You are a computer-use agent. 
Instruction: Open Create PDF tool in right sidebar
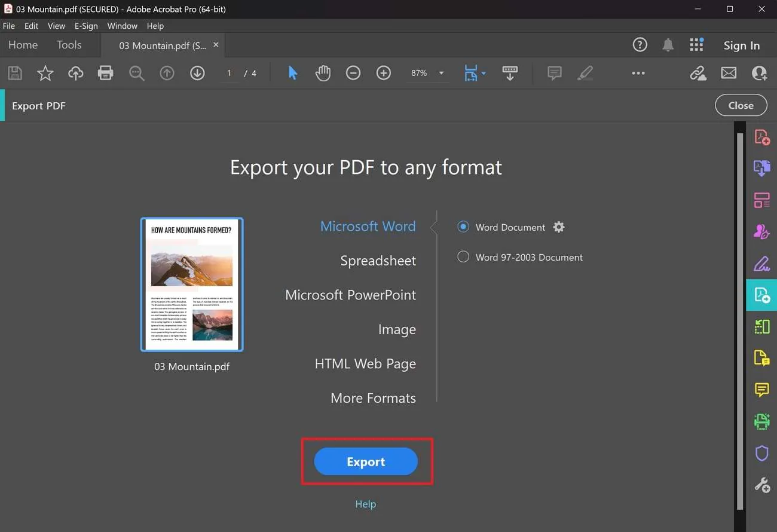pyautogui.click(x=761, y=137)
